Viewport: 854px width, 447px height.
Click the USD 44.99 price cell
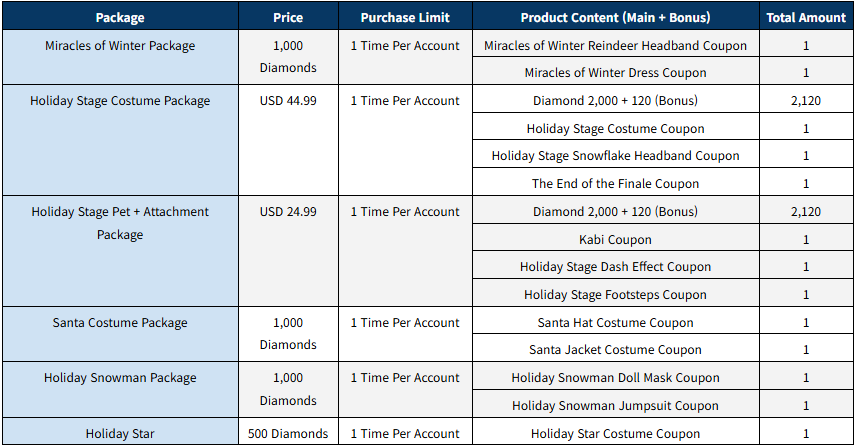[x=288, y=101]
